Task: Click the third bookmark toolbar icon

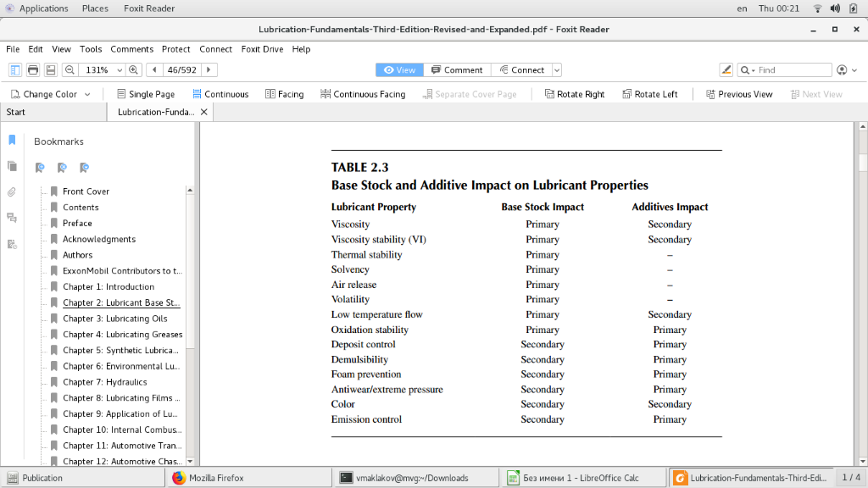Action: pyautogui.click(x=84, y=168)
